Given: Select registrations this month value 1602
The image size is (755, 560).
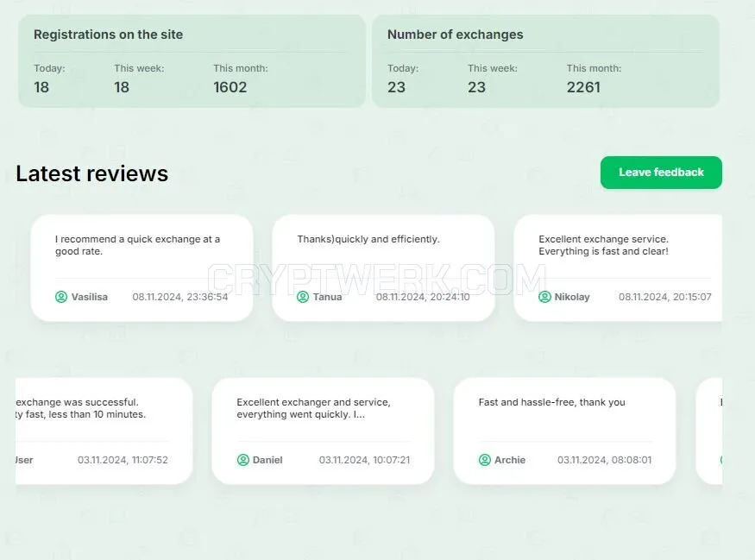Looking at the screenshot, I should tap(230, 87).
